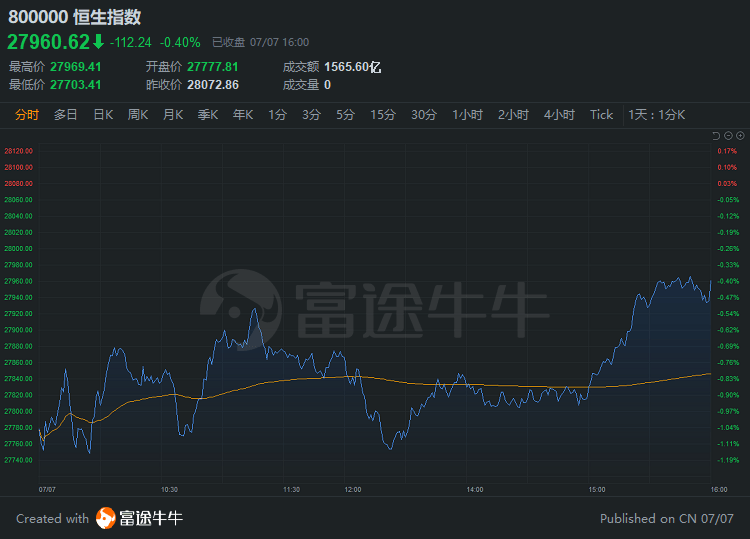Select the 月K monthly chart tab

173,115
